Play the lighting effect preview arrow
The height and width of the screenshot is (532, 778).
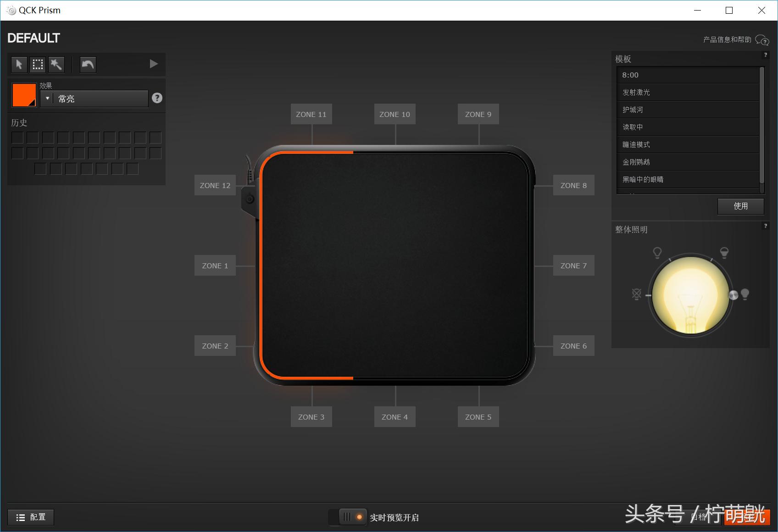tap(154, 64)
